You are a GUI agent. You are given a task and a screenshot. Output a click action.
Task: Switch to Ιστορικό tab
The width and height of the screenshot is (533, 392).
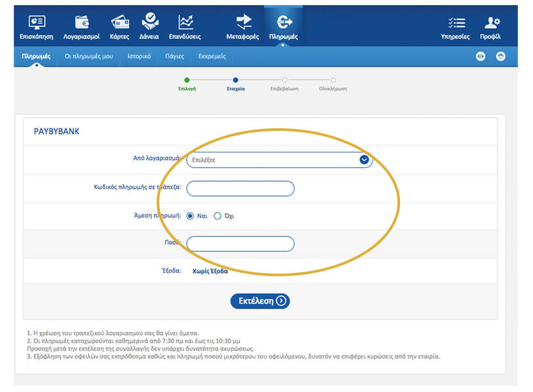pos(139,57)
